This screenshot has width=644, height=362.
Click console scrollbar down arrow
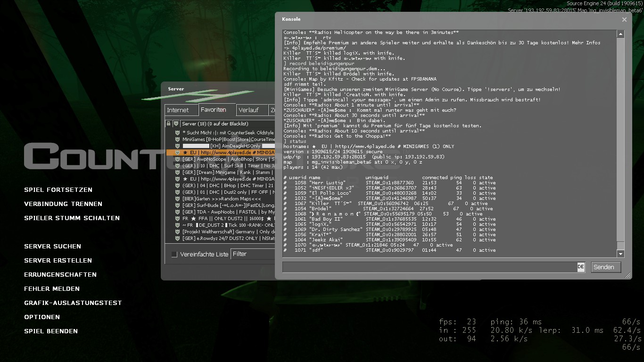click(620, 254)
